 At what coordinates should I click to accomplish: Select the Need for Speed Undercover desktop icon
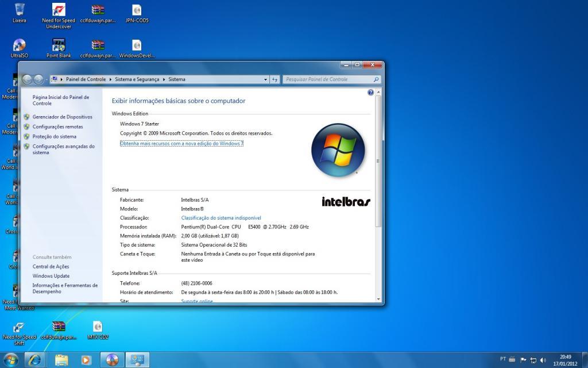[59, 16]
